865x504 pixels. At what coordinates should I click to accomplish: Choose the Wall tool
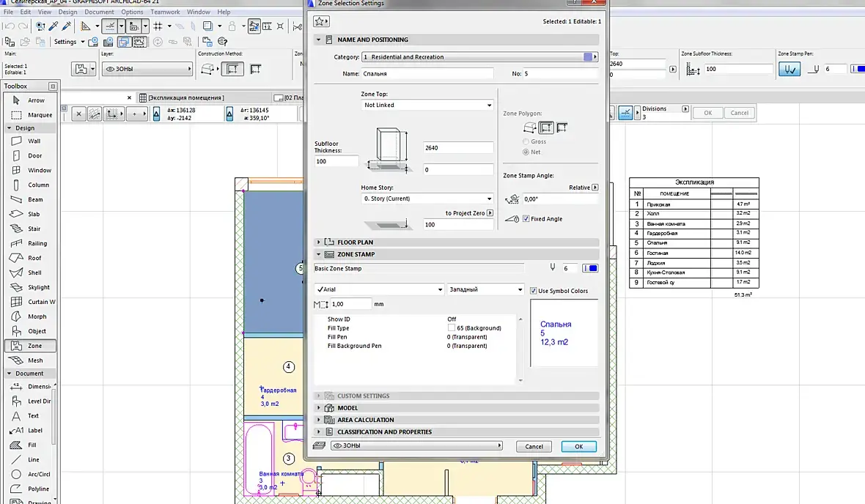pyautogui.click(x=30, y=141)
